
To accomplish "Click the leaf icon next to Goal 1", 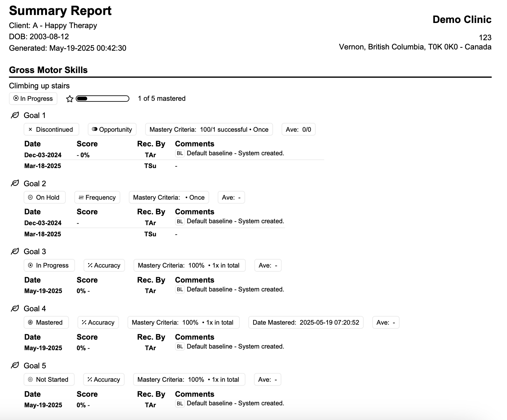I will tap(15, 115).
